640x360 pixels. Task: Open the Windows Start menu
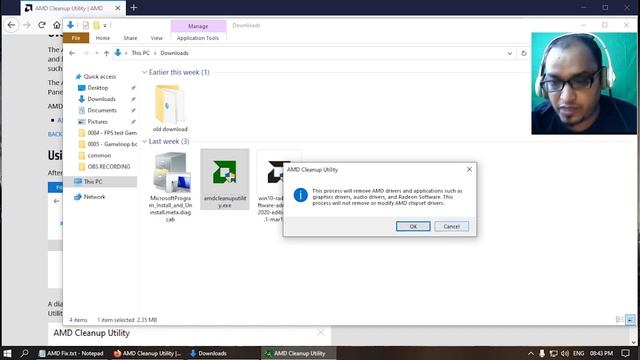tap(7, 353)
